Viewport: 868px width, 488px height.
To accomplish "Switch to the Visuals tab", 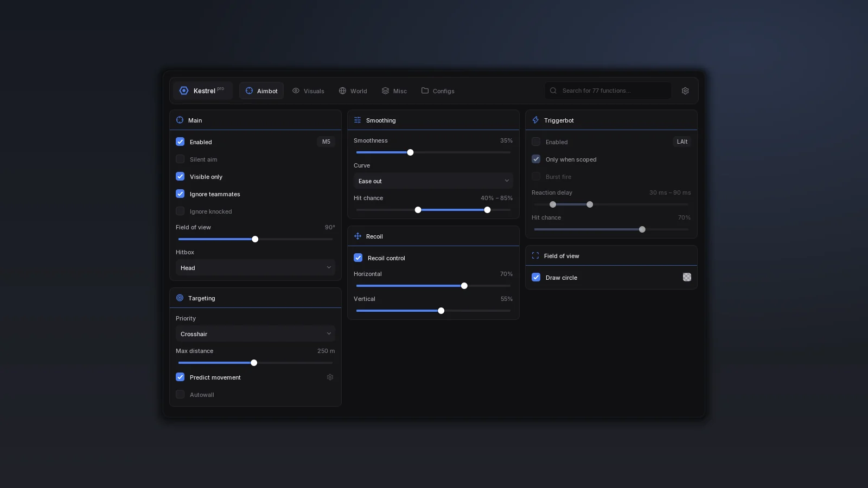I will (308, 91).
